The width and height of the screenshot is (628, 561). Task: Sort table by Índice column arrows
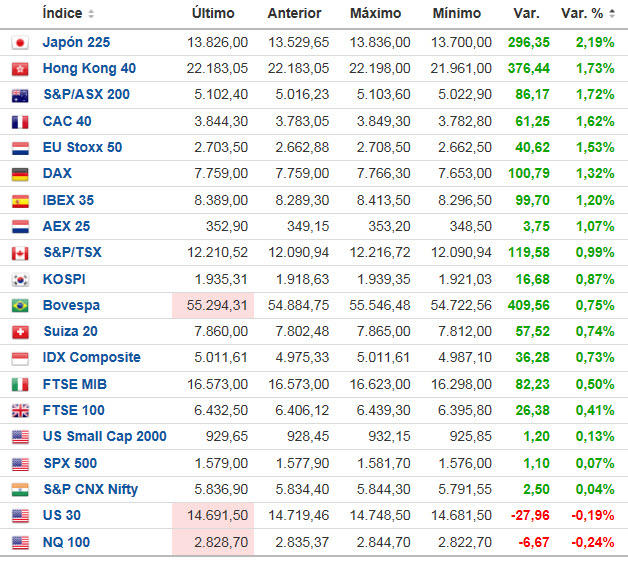coord(92,14)
